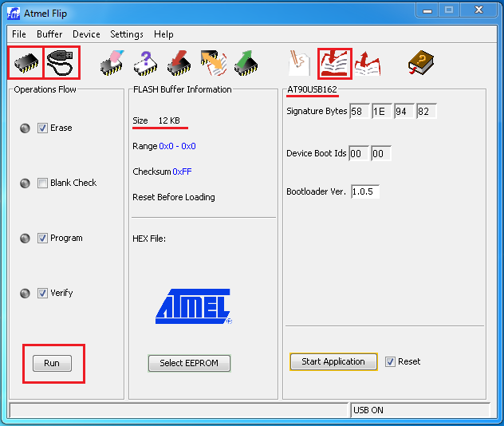The height and width of the screenshot is (426, 504).
Task: Click the Load HEX File book icon
Action: coord(335,63)
